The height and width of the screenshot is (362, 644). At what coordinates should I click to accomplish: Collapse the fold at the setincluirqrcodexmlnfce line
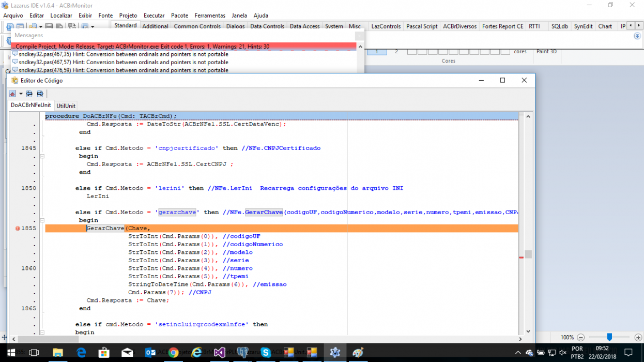(42, 333)
